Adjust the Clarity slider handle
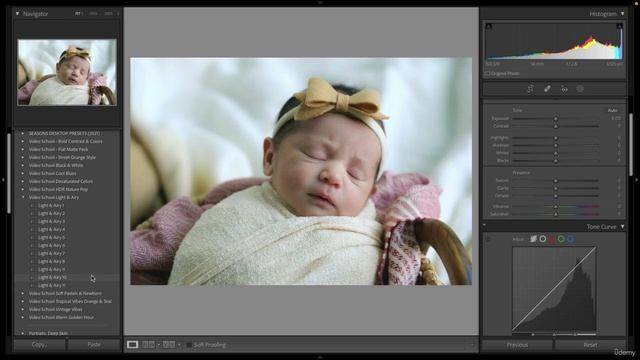 click(x=556, y=188)
